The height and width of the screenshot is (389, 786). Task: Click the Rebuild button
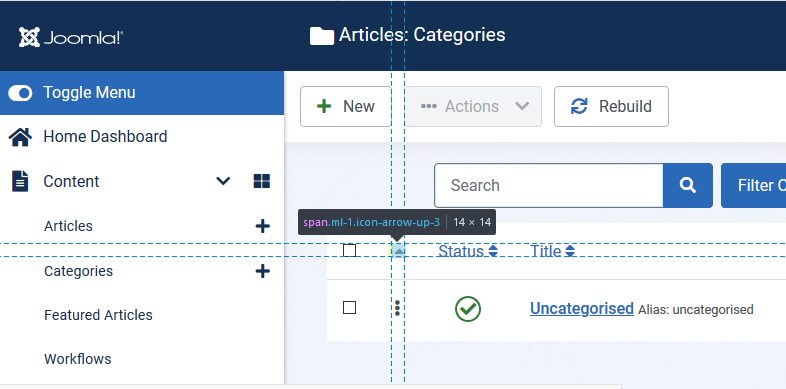click(x=611, y=106)
